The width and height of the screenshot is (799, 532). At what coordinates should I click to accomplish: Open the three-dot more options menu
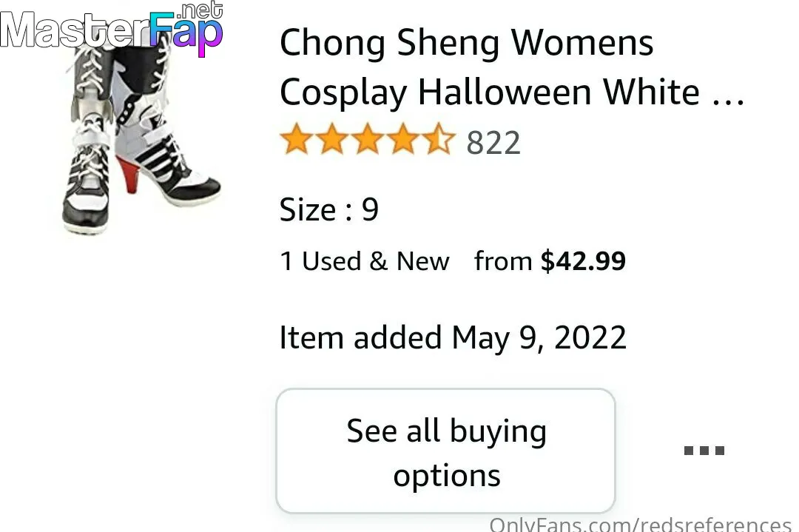click(x=704, y=451)
